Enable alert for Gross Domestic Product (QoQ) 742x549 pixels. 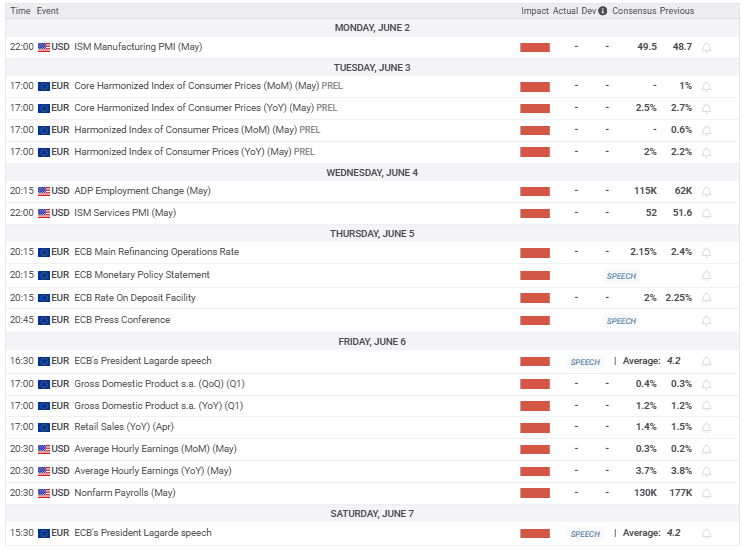[x=707, y=384]
